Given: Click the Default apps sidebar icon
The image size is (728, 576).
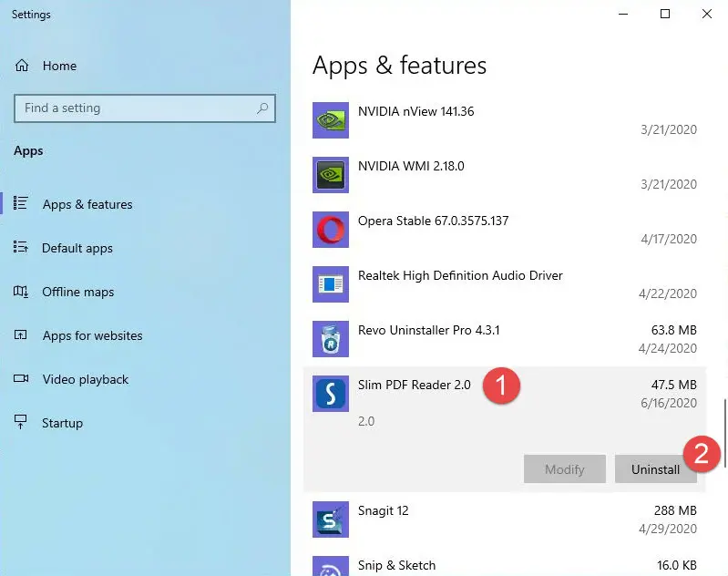Looking at the screenshot, I should (x=20, y=247).
